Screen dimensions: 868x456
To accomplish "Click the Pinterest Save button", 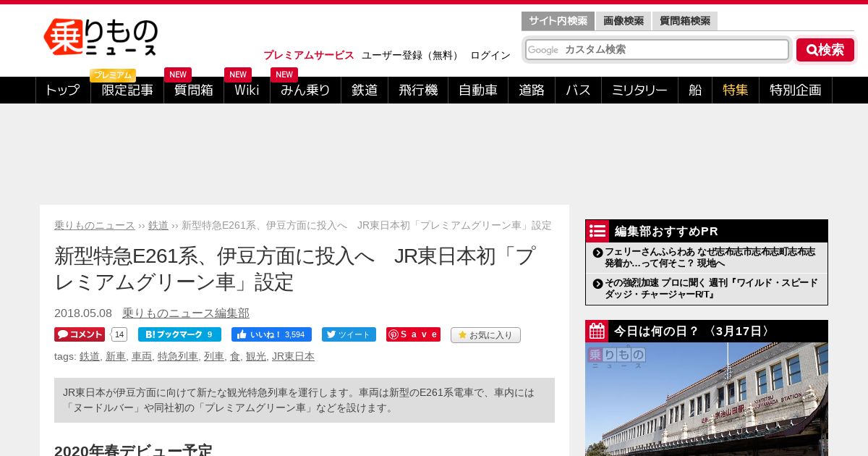I will click(413, 334).
